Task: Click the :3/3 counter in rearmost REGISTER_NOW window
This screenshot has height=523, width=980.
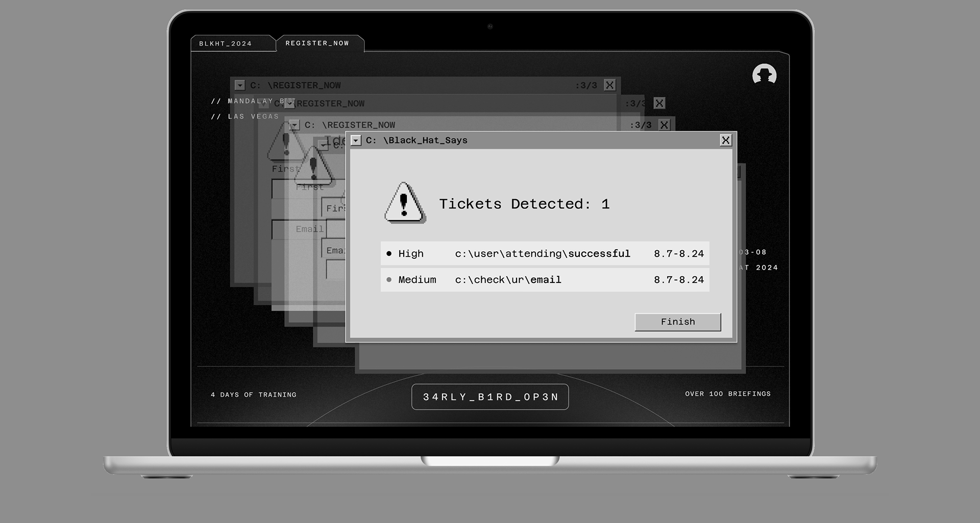Action: pyautogui.click(x=586, y=85)
